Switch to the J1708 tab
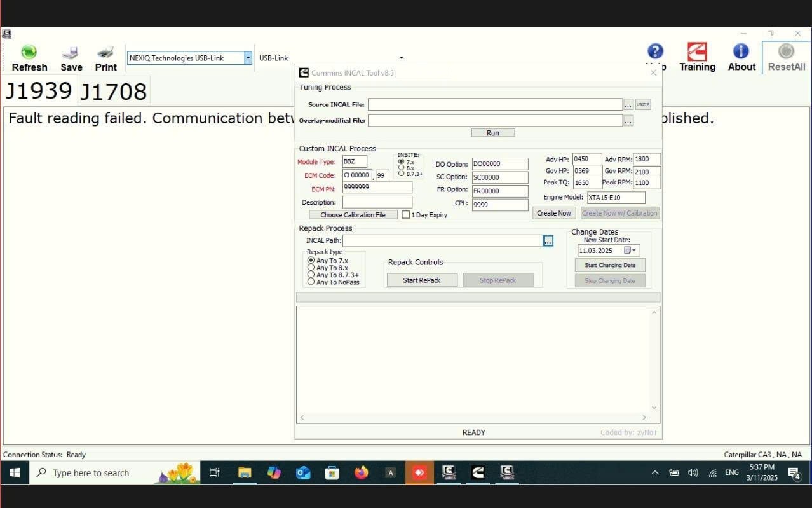This screenshot has height=508, width=812. (x=114, y=92)
